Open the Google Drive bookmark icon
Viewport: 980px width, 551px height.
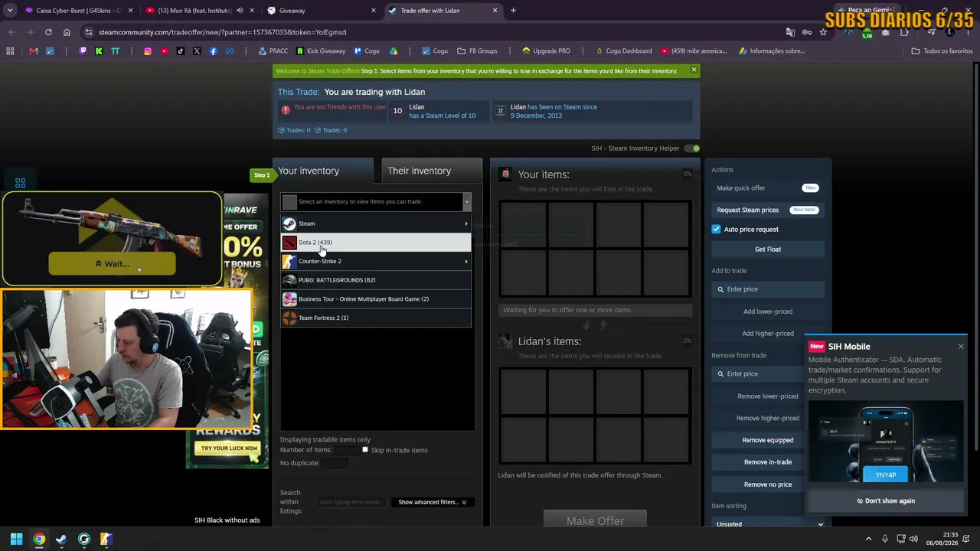pos(394,51)
